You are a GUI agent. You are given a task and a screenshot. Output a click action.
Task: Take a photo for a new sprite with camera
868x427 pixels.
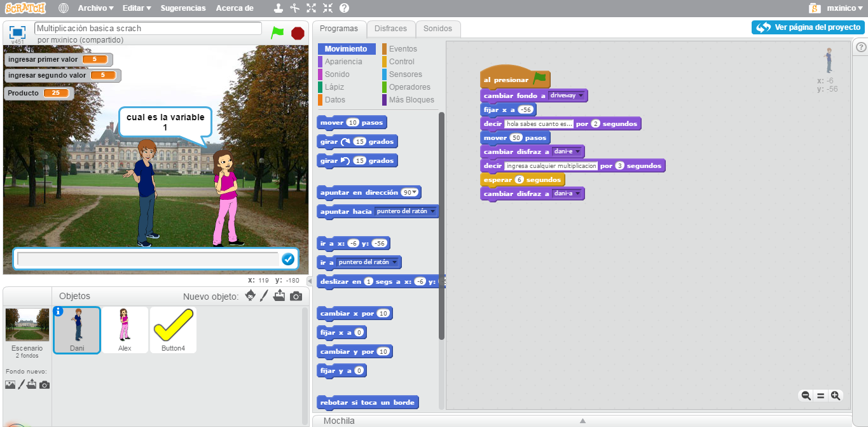coord(296,296)
